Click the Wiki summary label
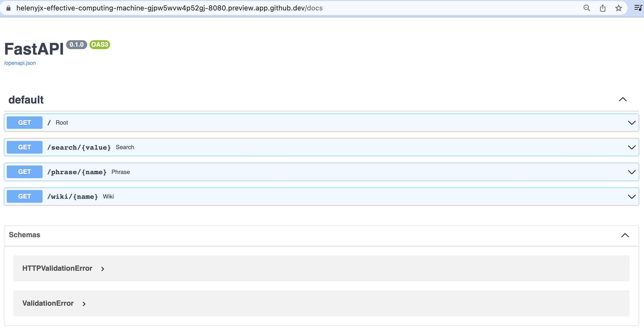Screen dimensions: 644x332 (x=108, y=197)
